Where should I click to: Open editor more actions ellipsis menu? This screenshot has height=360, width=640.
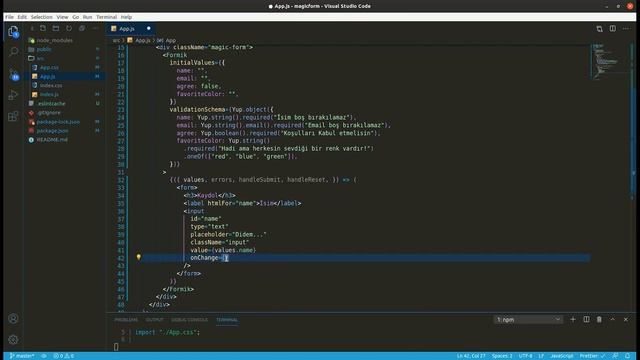click(x=626, y=29)
